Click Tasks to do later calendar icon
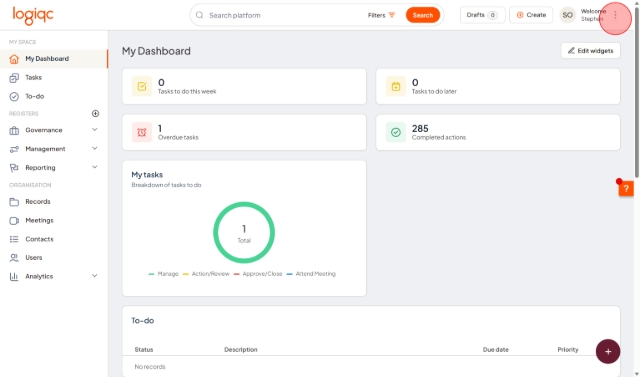640x377 pixels. 396,86
